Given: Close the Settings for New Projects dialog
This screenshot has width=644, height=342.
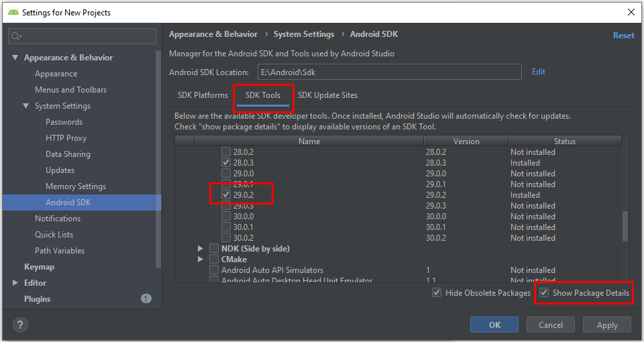Looking at the screenshot, I should click(631, 12).
